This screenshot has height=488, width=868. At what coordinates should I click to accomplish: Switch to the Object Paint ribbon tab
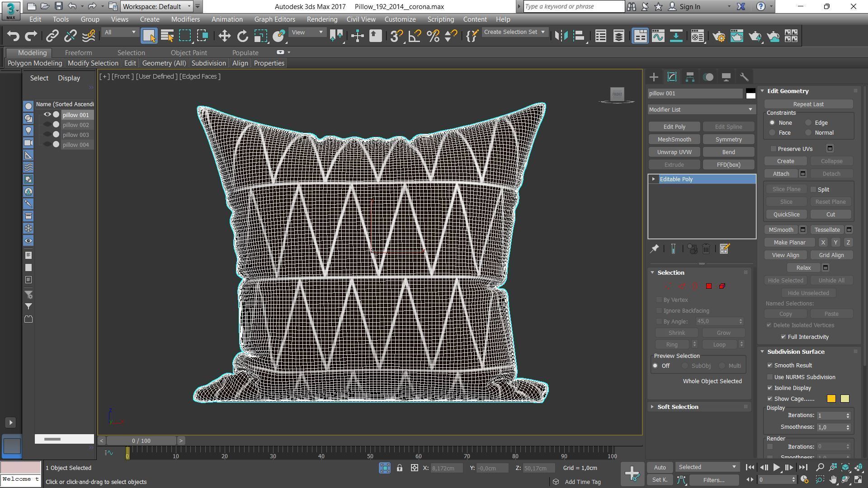click(x=189, y=53)
